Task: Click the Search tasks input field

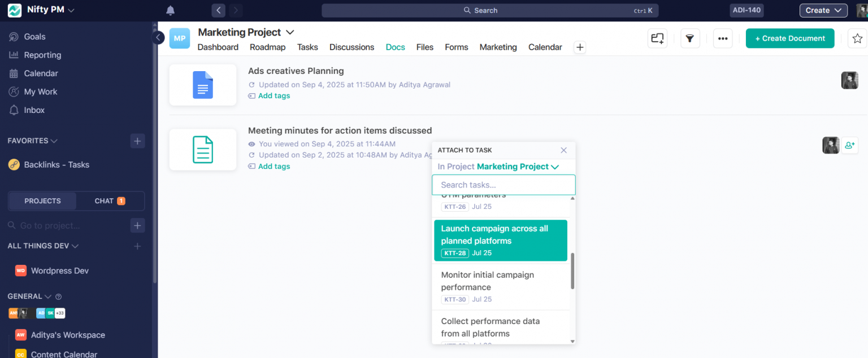Action: [x=503, y=185]
